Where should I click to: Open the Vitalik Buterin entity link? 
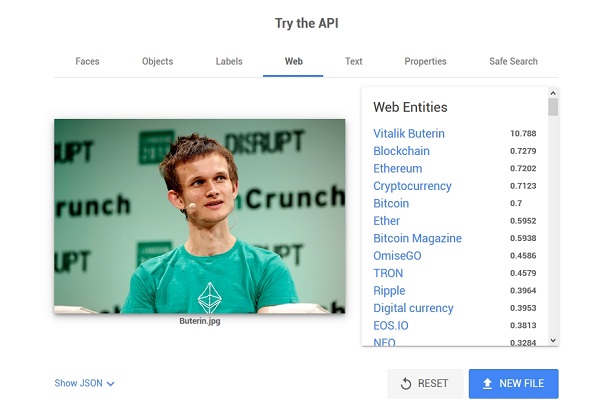[409, 134]
